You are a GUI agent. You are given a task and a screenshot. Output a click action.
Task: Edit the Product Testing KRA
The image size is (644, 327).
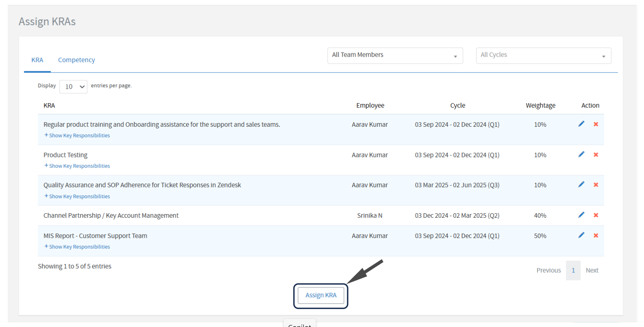click(x=581, y=155)
